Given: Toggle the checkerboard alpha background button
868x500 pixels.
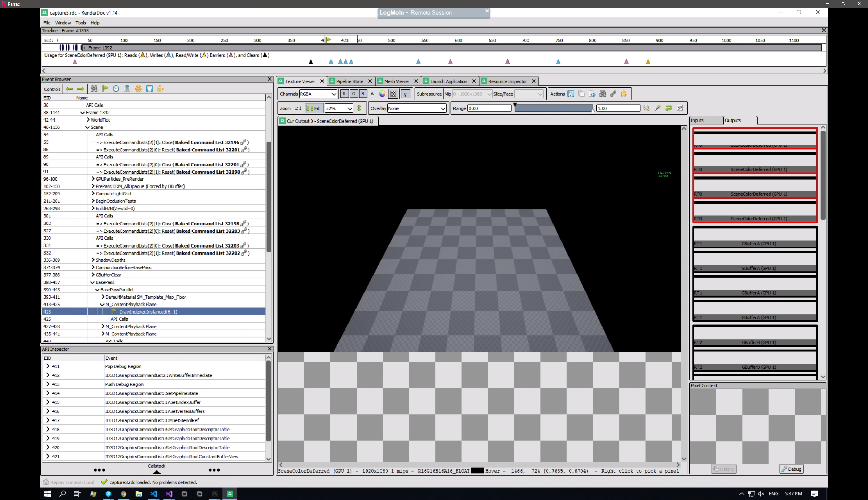Looking at the screenshot, I should point(393,94).
